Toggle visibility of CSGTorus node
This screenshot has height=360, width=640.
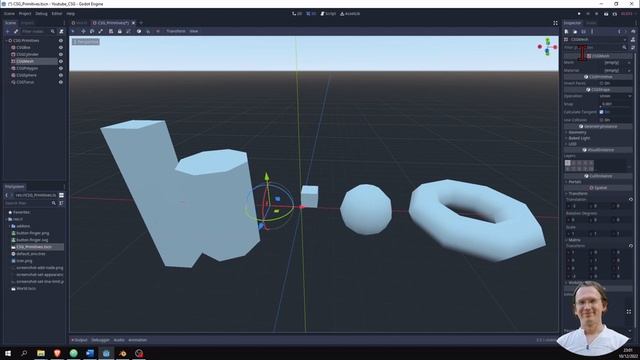point(61,82)
